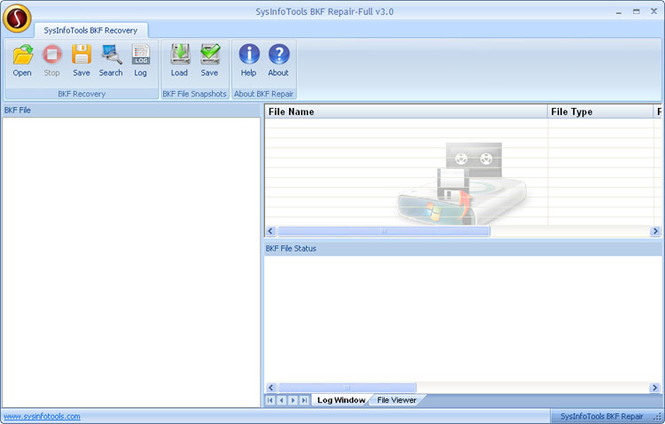
Task: Load a BKF file snapshot
Action: point(180,61)
